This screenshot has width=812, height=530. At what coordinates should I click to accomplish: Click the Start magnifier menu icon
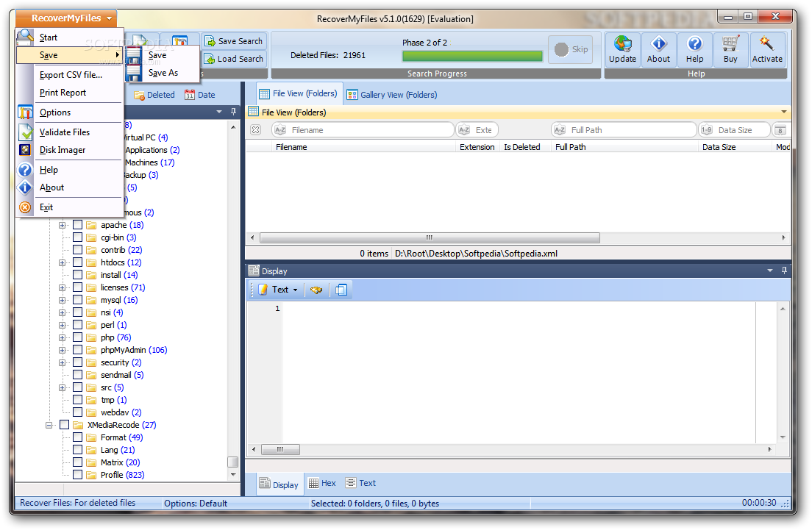[x=25, y=37]
